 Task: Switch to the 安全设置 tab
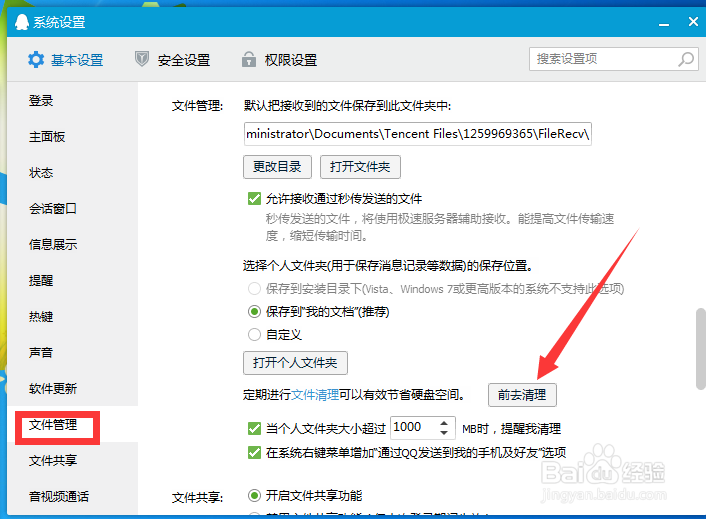(x=173, y=59)
